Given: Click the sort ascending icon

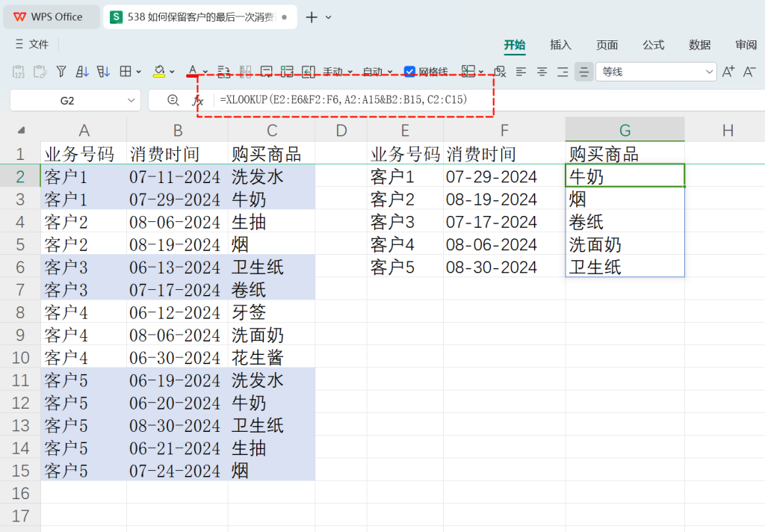Looking at the screenshot, I should [82, 72].
